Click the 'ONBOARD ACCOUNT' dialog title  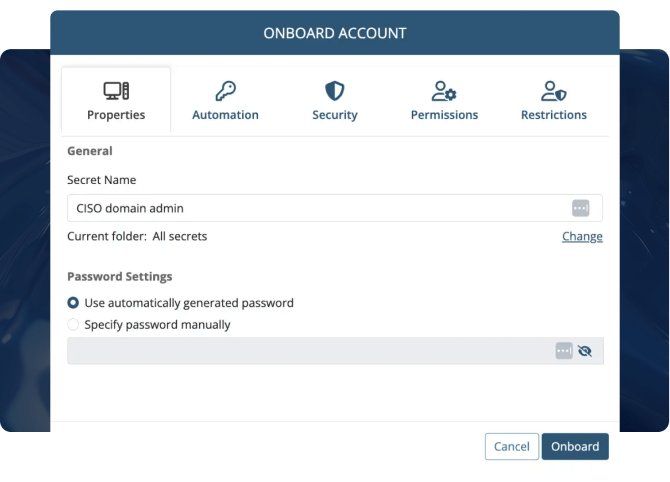click(x=335, y=33)
